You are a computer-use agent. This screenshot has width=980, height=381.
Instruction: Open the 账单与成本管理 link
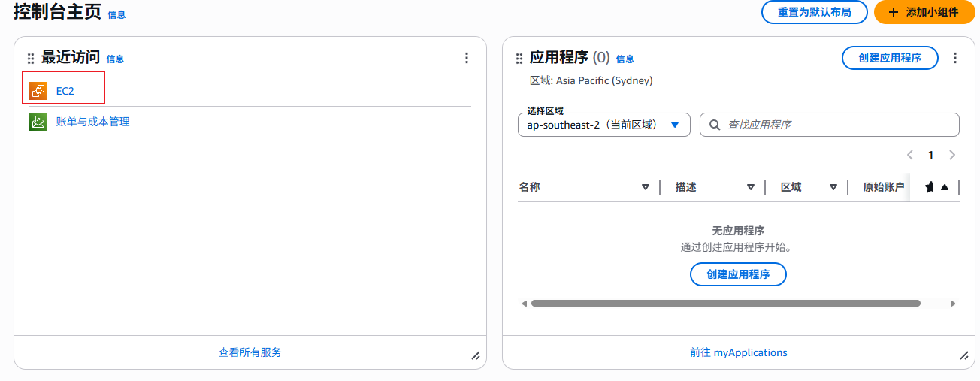[x=93, y=122]
